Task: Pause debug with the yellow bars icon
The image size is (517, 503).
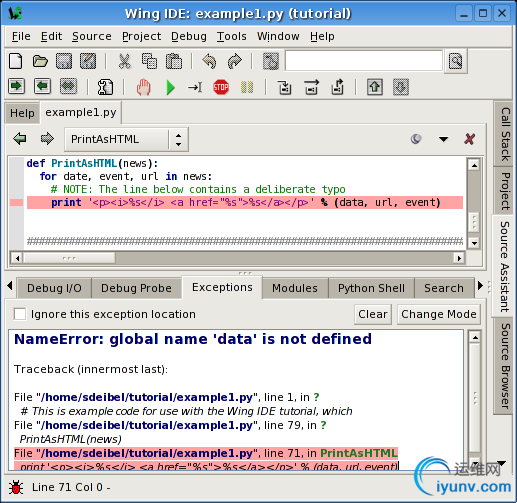Action: coord(247,87)
